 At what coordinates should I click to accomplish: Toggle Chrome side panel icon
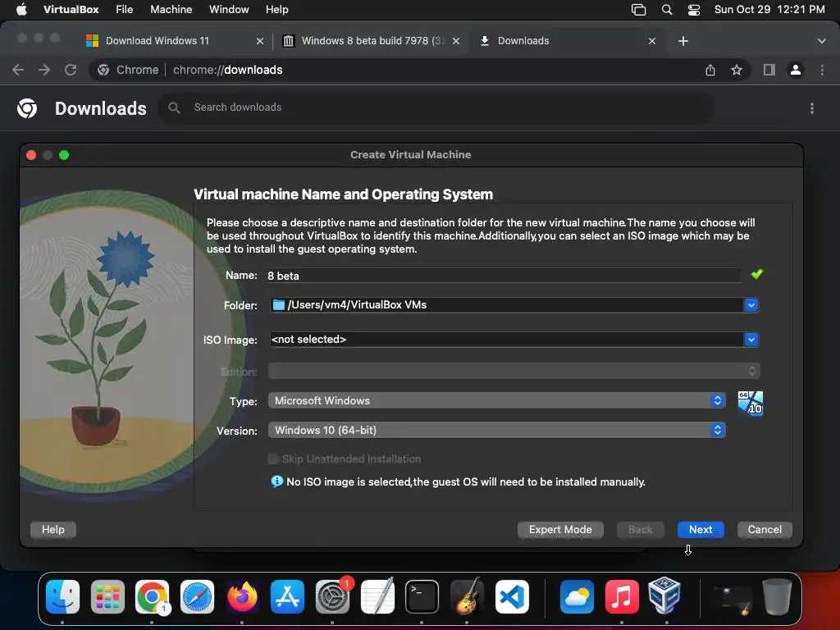coord(769,70)
